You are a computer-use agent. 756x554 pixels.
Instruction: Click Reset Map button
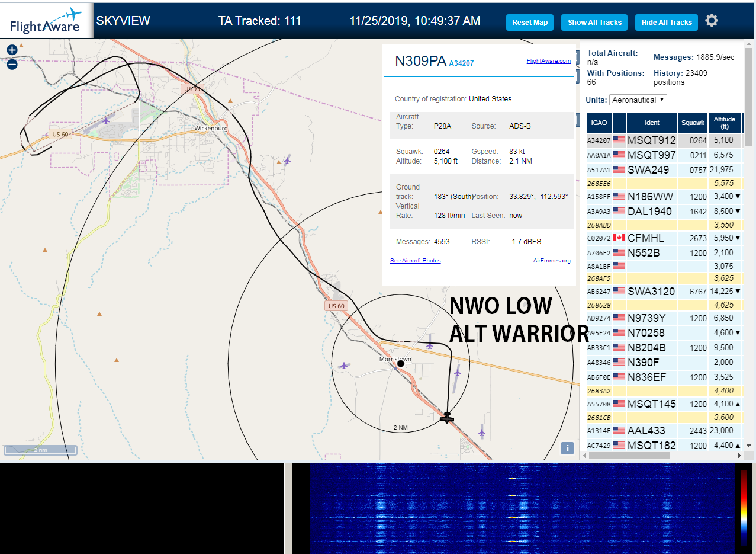coord(530,23)
